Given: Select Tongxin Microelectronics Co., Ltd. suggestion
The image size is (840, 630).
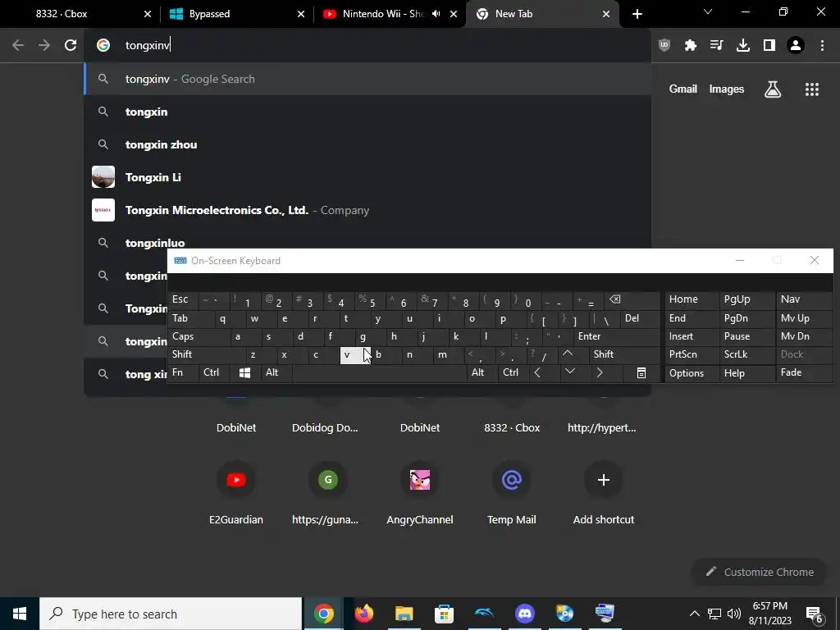Looking at the screenshot, I should coord(367,210).
